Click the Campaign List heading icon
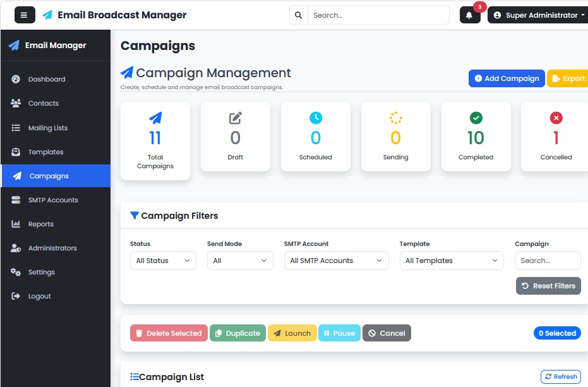Screen dimensions: 588x387 tap(135, 376)
